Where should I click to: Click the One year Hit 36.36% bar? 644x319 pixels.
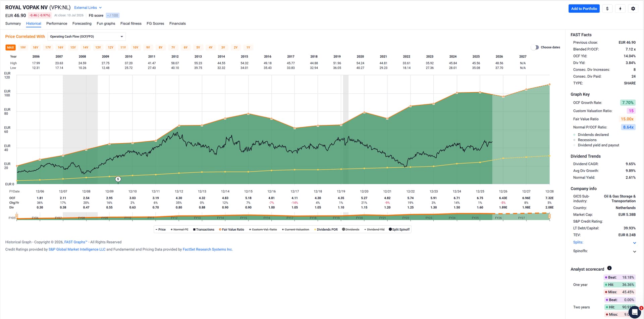point(619,285)
